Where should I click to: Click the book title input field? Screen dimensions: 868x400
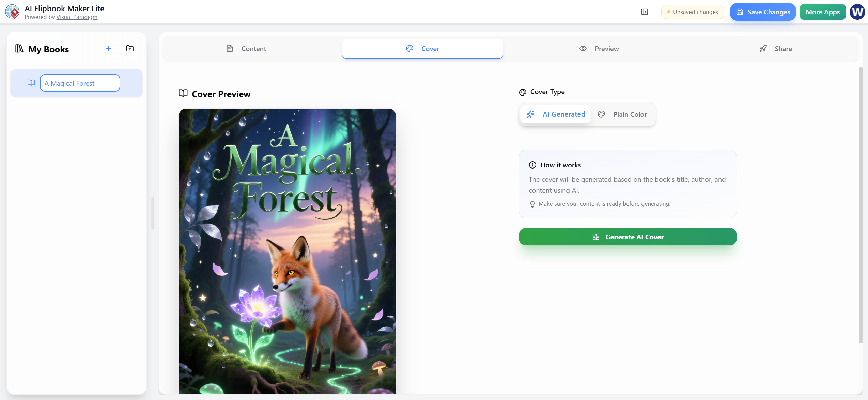pos(80,83)
